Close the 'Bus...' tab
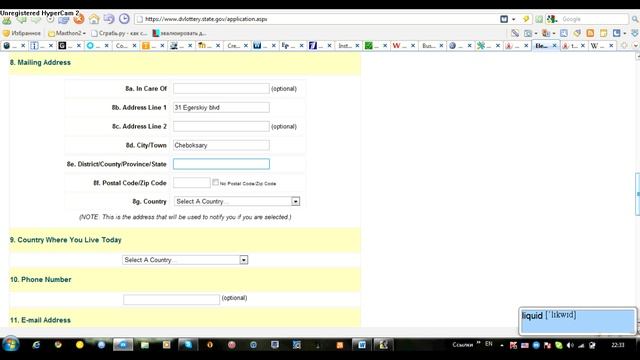640x360 pixels. (x=441, y=46)
